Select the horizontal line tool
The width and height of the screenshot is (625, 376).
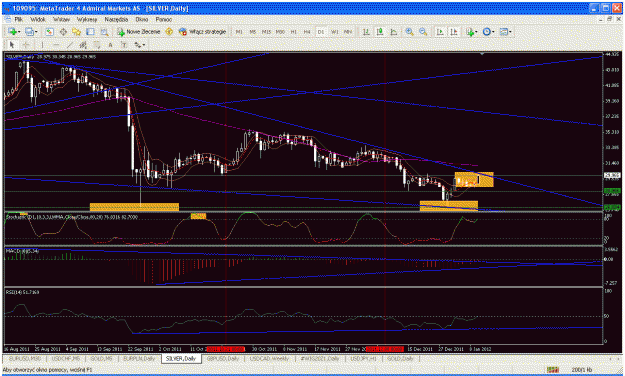click(x=56, y=45)
